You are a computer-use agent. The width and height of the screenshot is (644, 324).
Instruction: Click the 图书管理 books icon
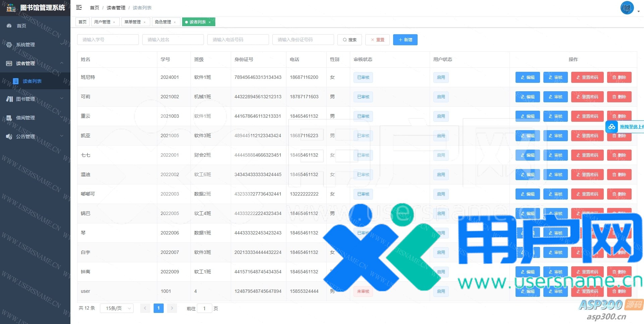click(9, 99)
